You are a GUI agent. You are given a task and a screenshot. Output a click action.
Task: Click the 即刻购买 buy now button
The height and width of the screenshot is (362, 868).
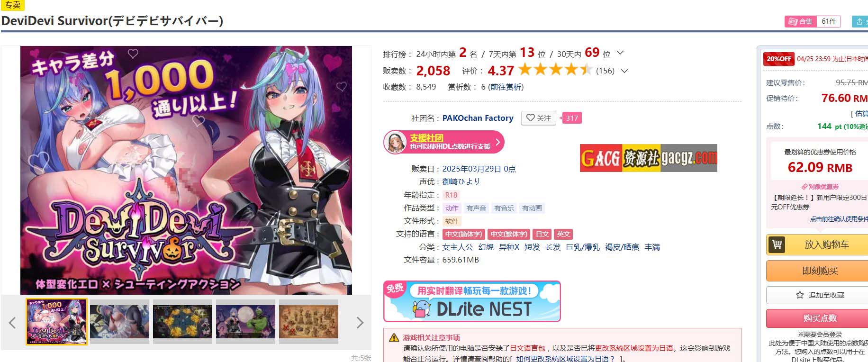pos(820,271)
